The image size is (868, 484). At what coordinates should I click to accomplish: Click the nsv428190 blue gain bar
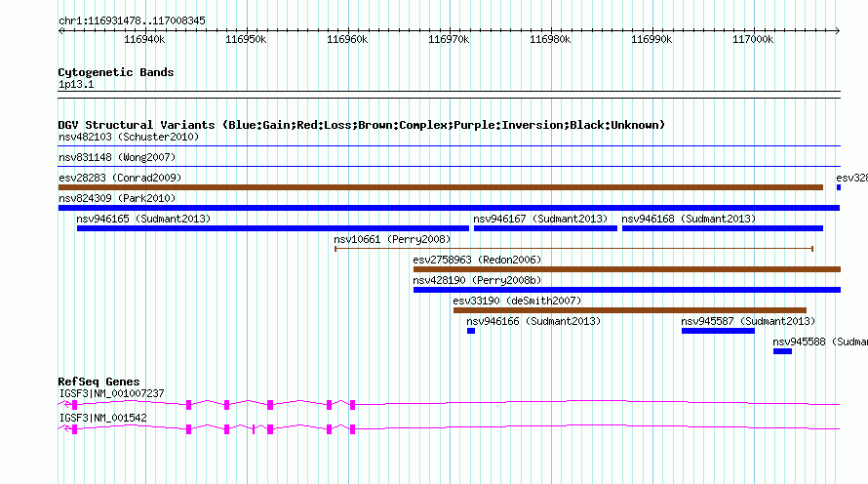click(x=627, y=290)
